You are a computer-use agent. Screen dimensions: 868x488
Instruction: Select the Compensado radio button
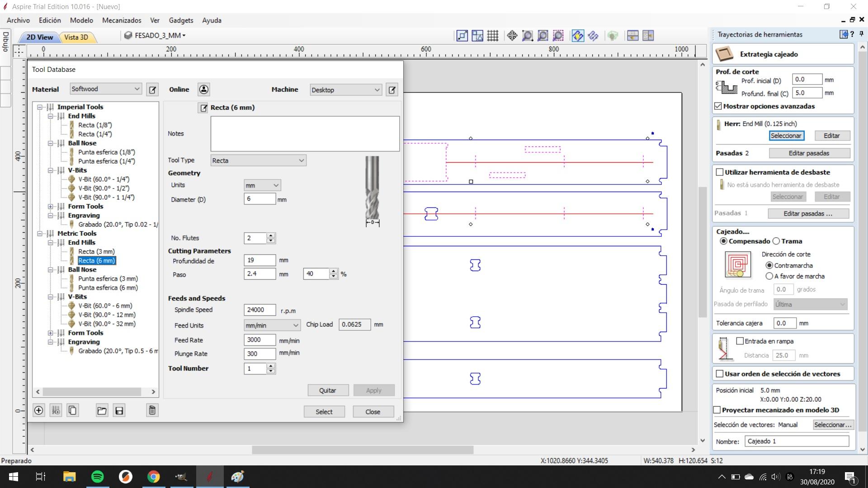tap(723, 241)
